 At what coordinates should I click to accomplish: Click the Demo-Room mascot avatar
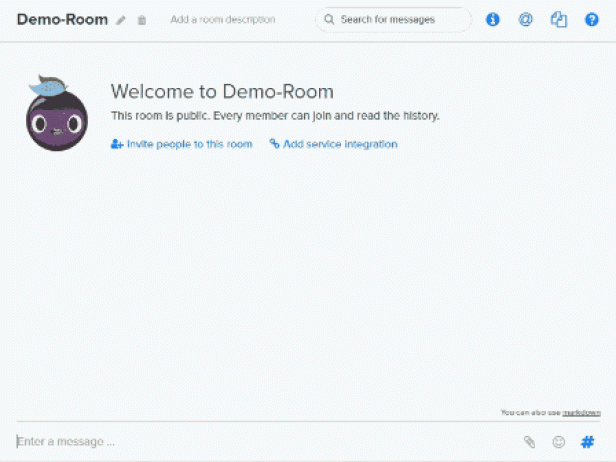(x=57, y=113)
